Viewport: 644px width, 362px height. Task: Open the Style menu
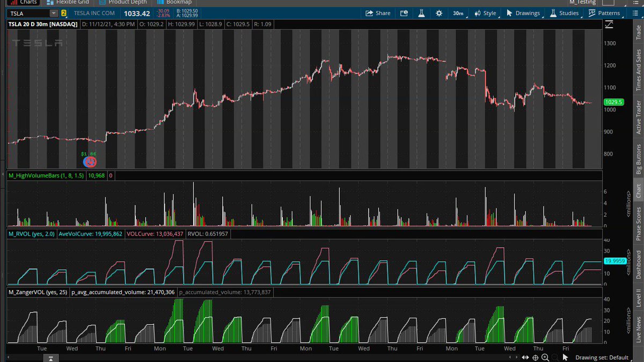(485, 13)
